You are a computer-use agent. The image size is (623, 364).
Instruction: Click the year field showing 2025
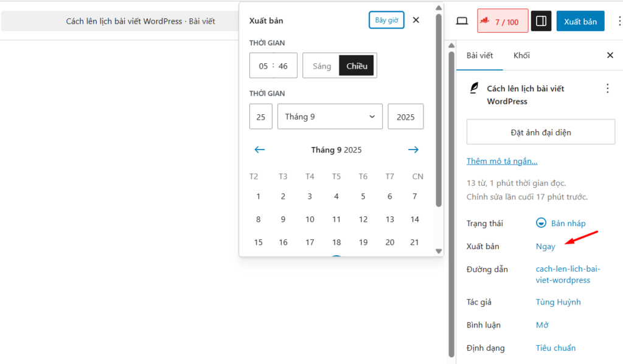click(405, 117)
